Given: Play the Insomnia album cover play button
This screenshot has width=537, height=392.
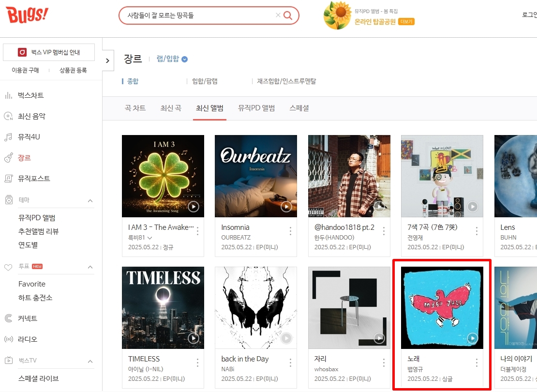Looking at the screenshot, I should point(286,207).
